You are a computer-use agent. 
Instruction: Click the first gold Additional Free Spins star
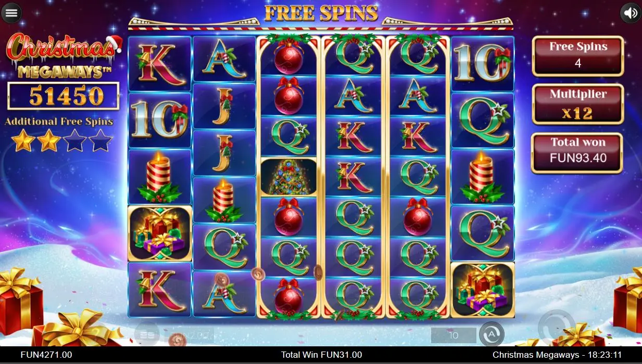(x=23, y=141)
